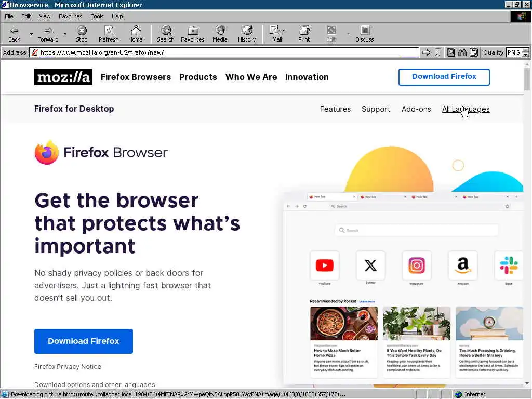Click the binoculars find icon

(x=462, y=52)
